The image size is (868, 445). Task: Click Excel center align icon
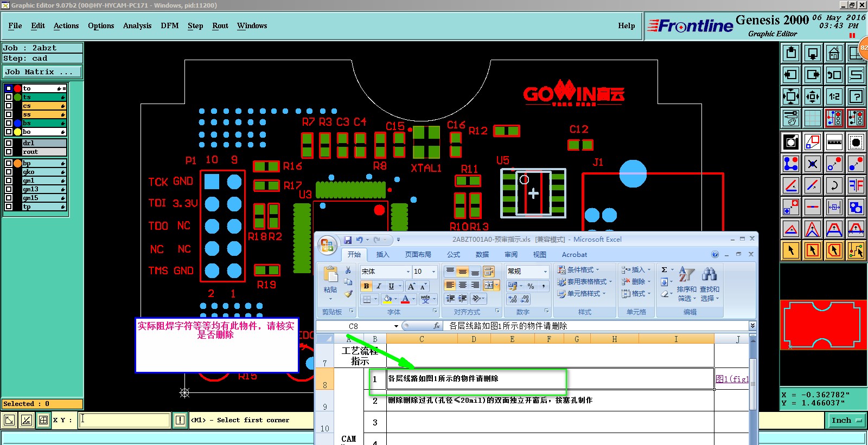pyautogui.click(x=463, y=285)
